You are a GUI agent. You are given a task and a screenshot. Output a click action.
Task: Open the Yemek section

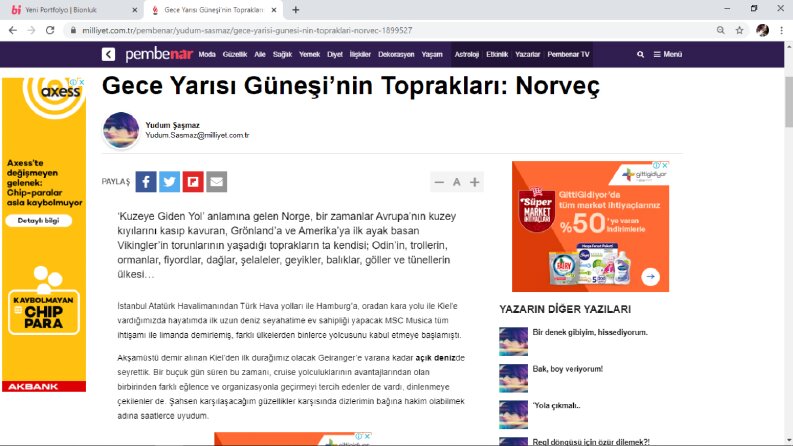(x=309, y=54)
